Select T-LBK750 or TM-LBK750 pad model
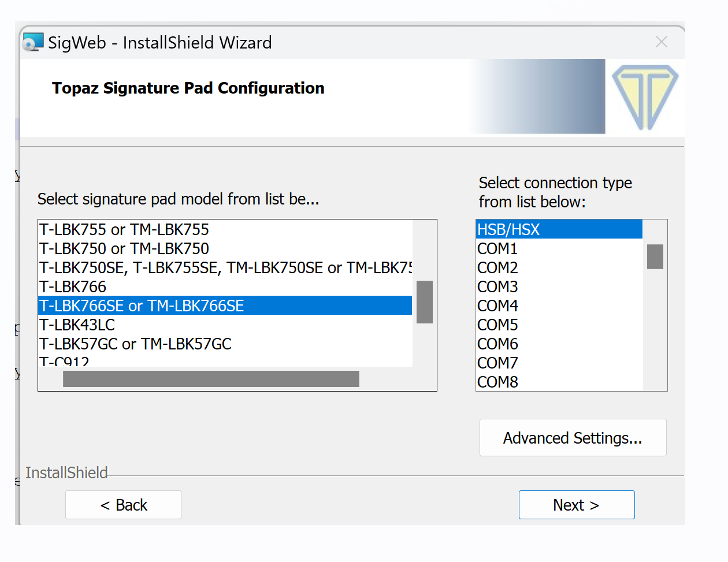 pos(124,248)
